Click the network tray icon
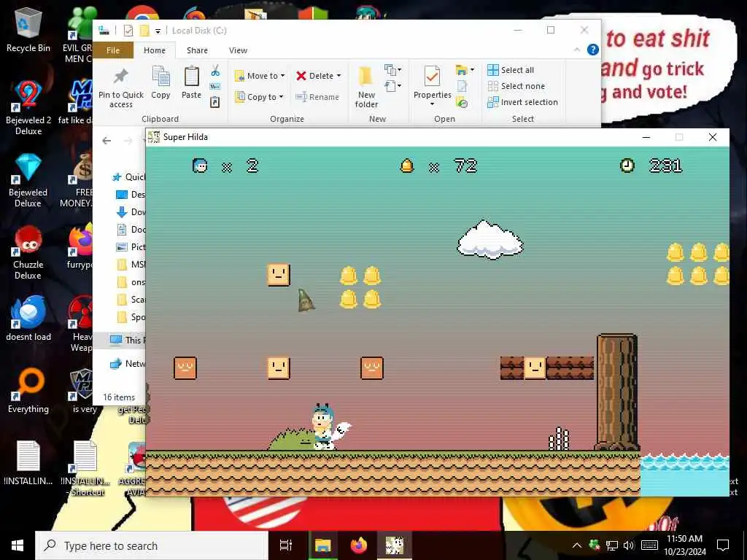 (612, 545)
